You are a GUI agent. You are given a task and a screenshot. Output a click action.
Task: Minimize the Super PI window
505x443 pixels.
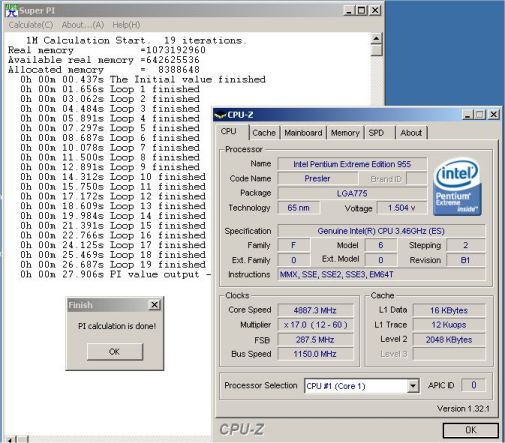[x=349, y=11]
